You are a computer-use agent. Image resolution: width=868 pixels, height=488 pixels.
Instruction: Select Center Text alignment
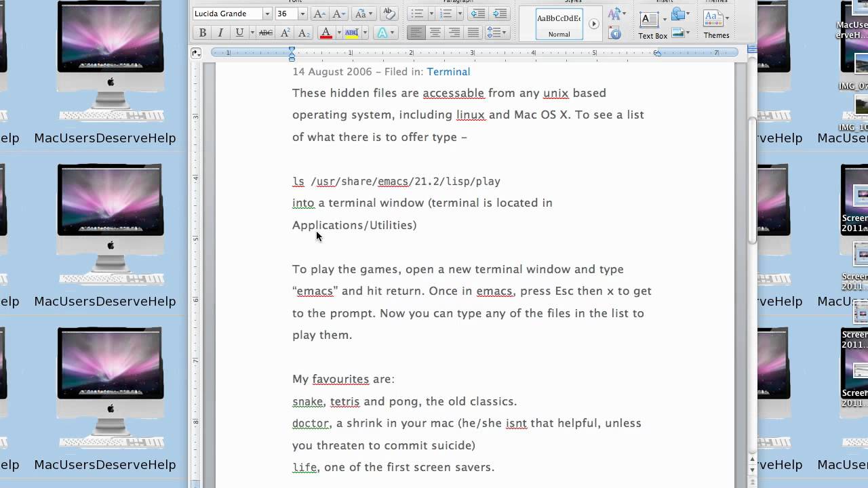435,33
